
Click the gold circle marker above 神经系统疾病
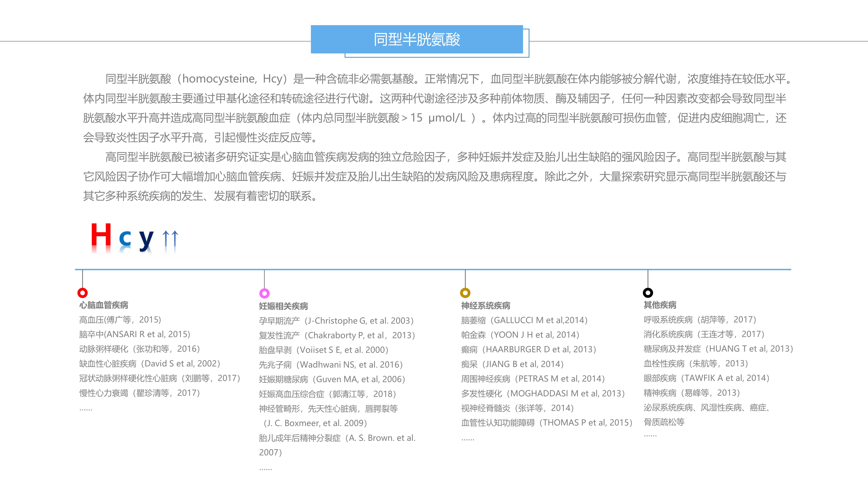[x=465, y=293]
